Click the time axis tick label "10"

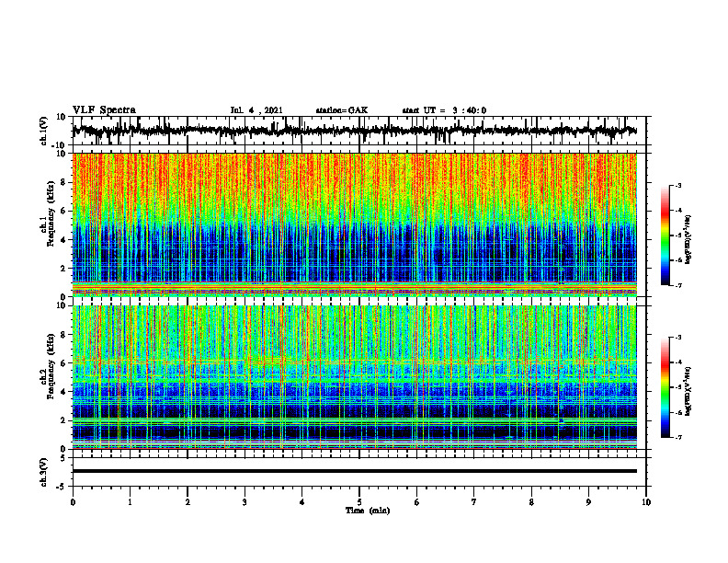[646, 502]
